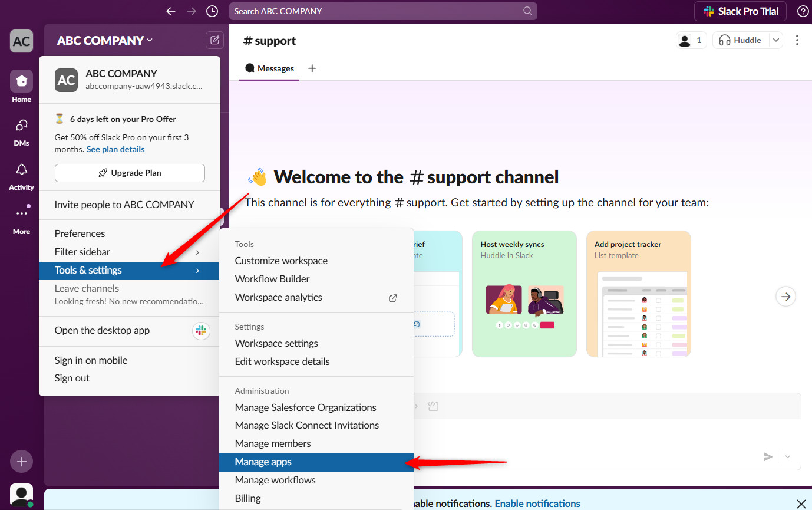Open channel three-dot options menu
Image resolution: width=812 pixels, height=510 pixels.
pyautogui.click(x=797, y=40)
